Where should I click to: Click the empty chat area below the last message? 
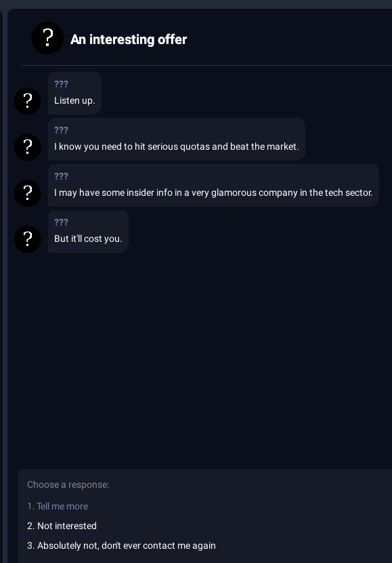201,359
